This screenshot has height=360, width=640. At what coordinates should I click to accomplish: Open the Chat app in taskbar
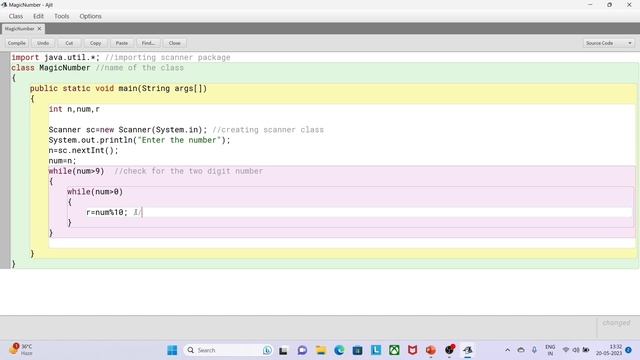302,350
